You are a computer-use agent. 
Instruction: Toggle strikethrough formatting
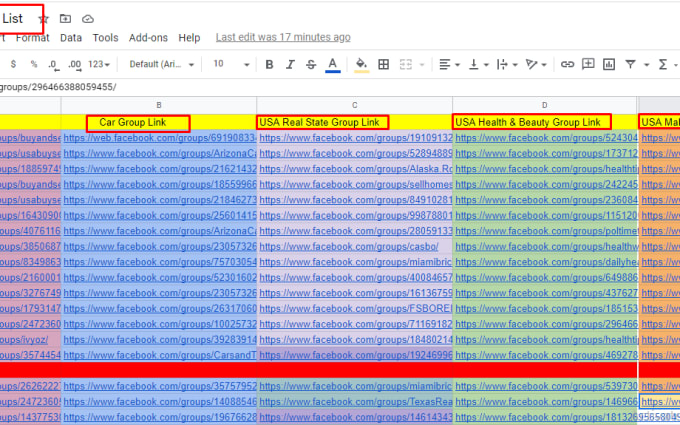(x=311, y=65)
